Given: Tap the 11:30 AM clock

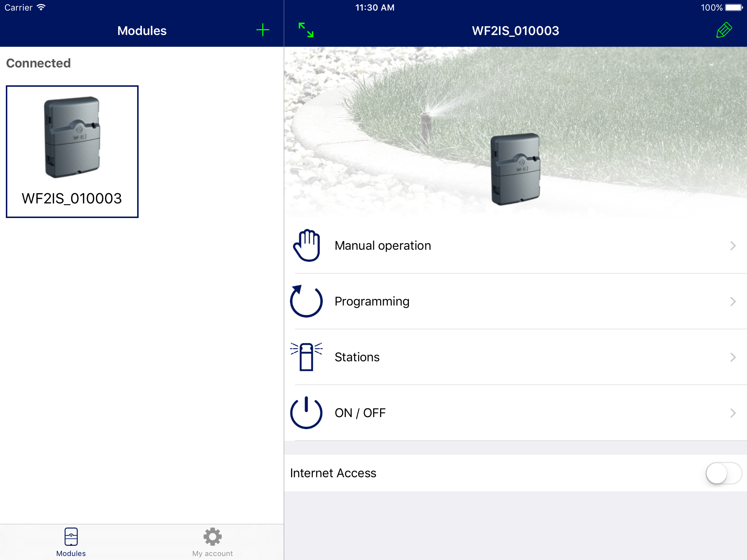Looking at the screenshot, I should pos(375,7).
